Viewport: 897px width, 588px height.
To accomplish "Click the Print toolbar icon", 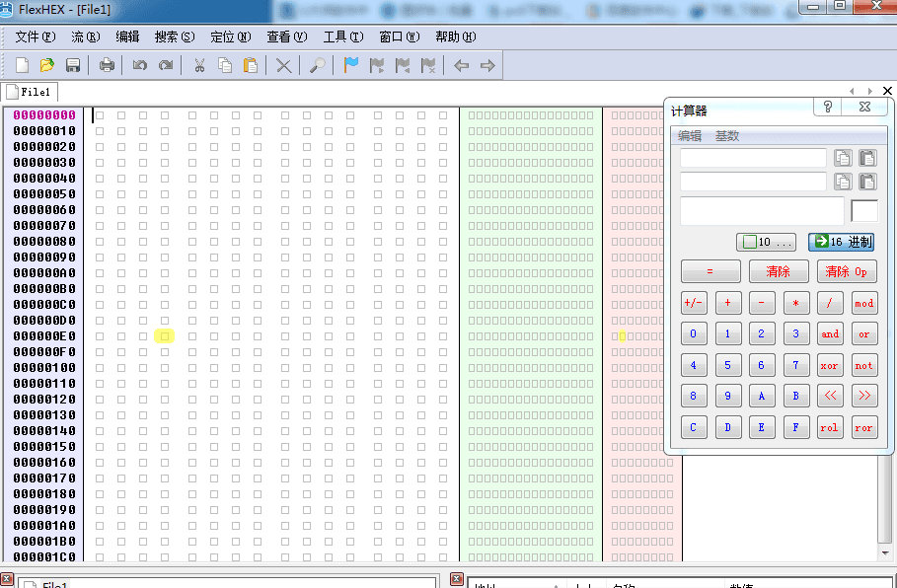I will [107, 65].
